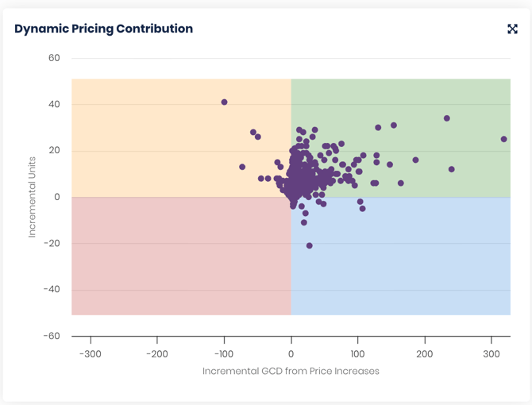Click the Incremental GCD from Price Increases label

pos(291,371)
